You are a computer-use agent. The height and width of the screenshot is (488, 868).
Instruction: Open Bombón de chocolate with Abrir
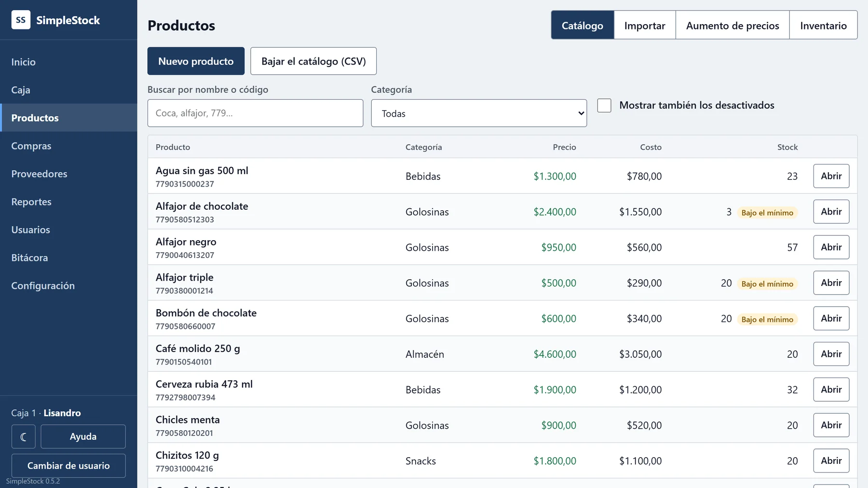tap(831, 318)
